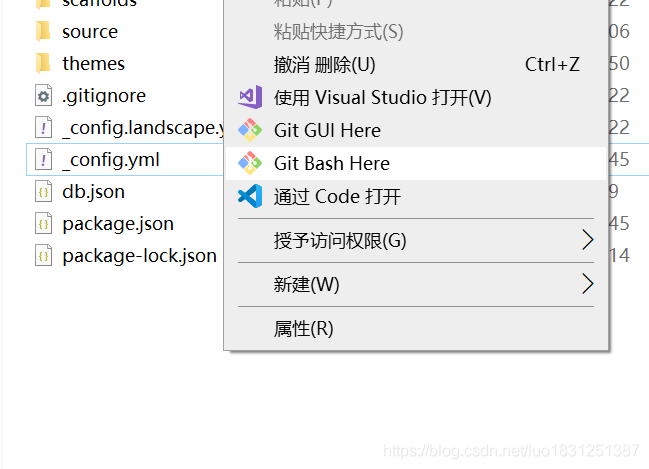The height and width of the screenshot is (469, 649).
Task: Click the _config.landscape file icon
Action: coord(43,127)
